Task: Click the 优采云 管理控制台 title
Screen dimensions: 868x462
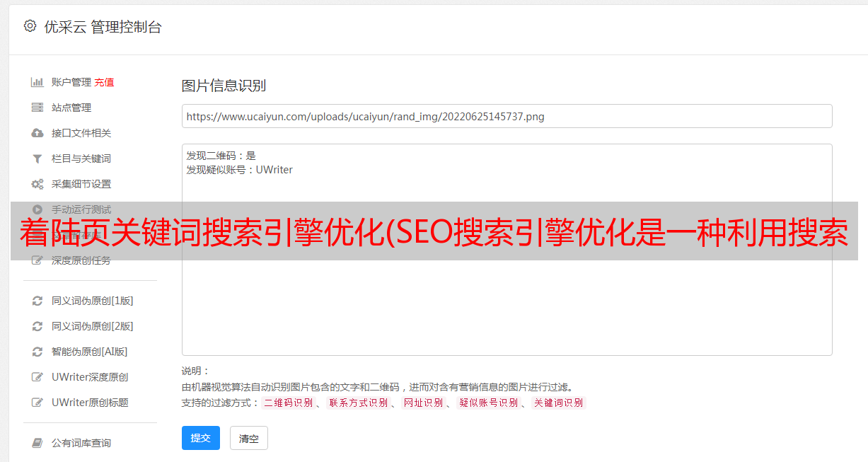Action: 103,27
